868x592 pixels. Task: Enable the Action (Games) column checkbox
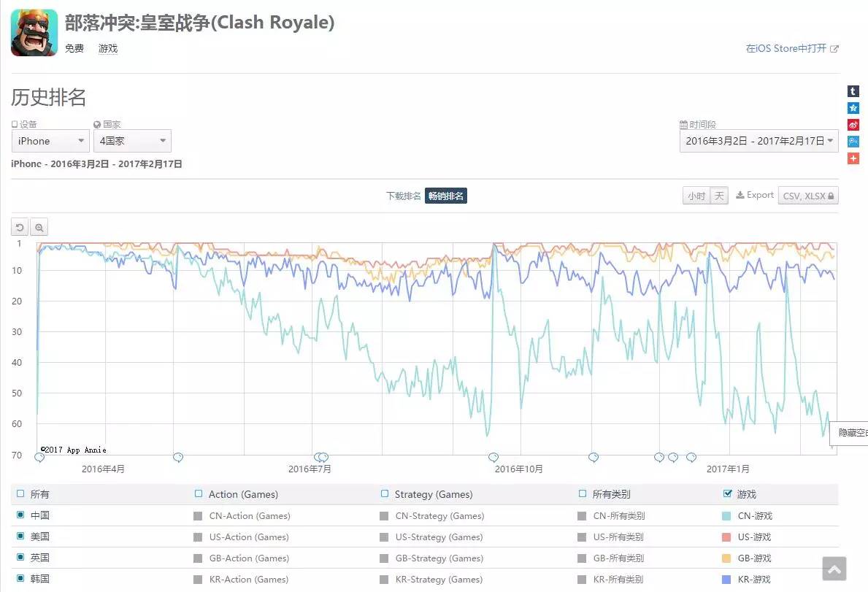[x=199, y=493]
